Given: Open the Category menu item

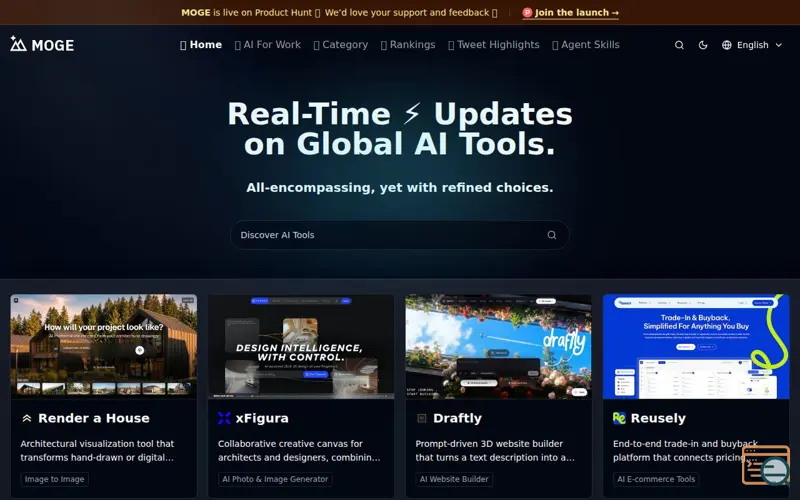Looking at the screenshot, I should (341, 45).
